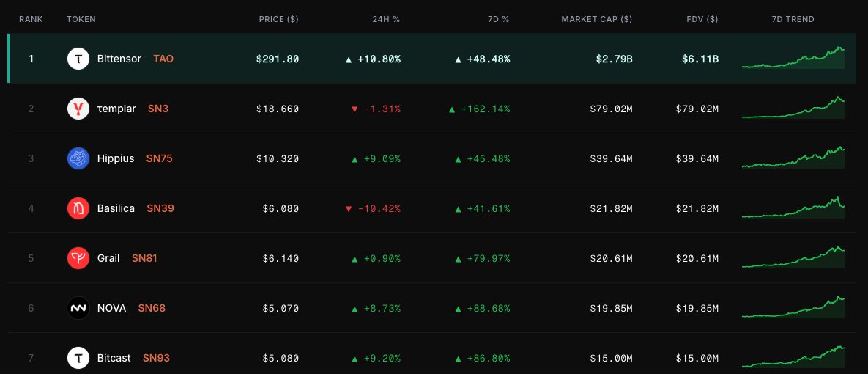
Task: Click the SN3 ticker symbol
Action: [x=158, y=109]
